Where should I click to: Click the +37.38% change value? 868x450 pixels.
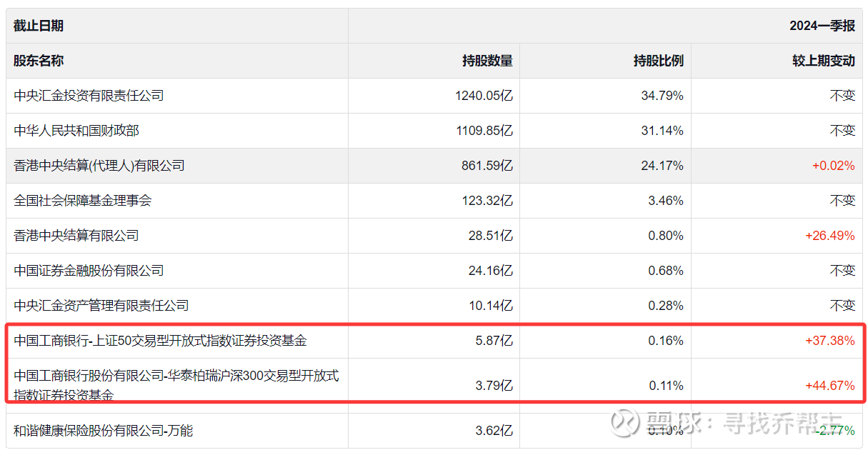pos(830,341)
